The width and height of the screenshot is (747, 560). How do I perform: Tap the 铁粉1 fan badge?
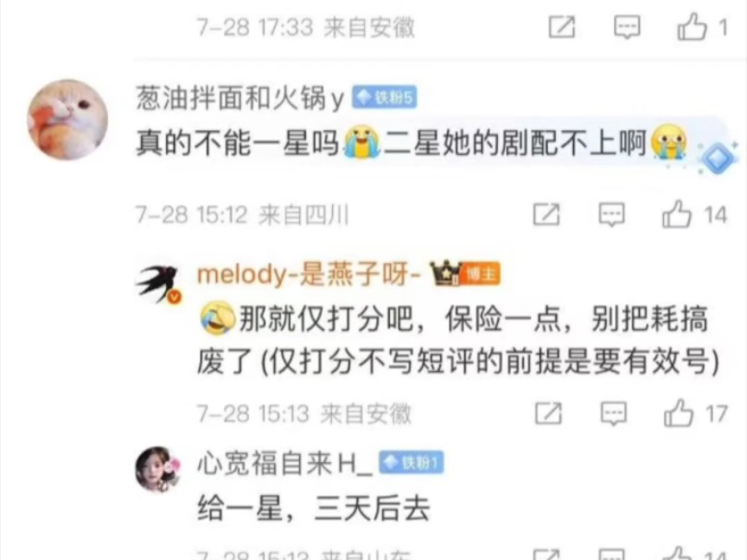pos(411,462)
